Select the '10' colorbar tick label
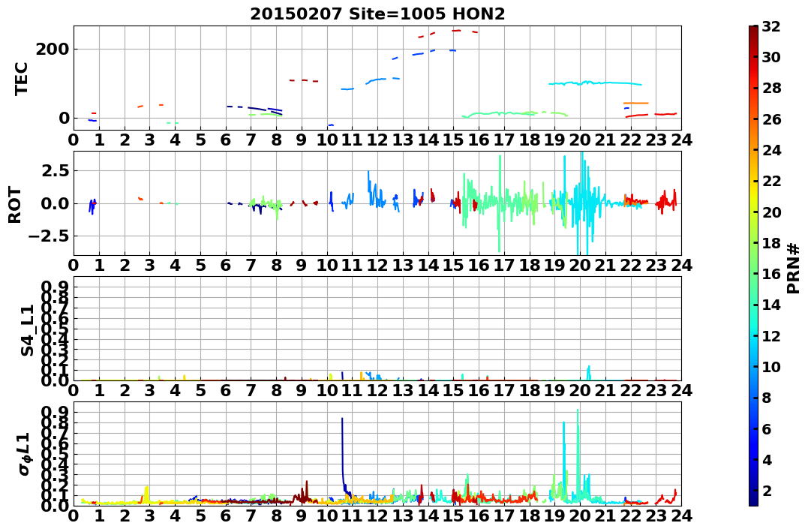The image size is (808, 532). [x=771, y=366]
